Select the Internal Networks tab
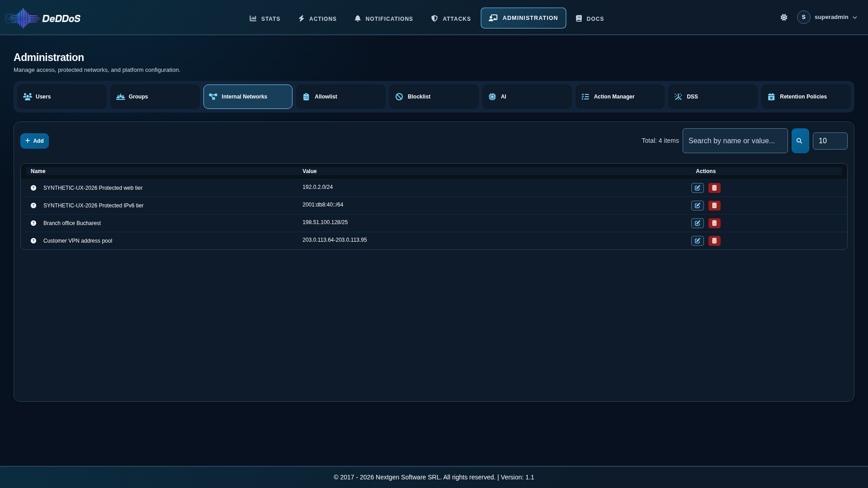The image size is (868, 488). (x=248, y=97)
